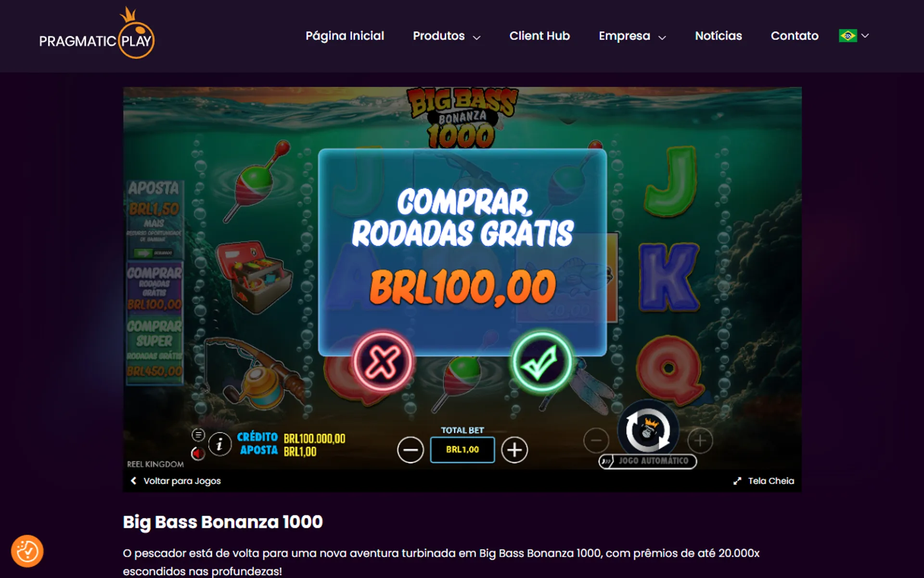Cancel the free spins purchase with red X

(x=383, y=362)
